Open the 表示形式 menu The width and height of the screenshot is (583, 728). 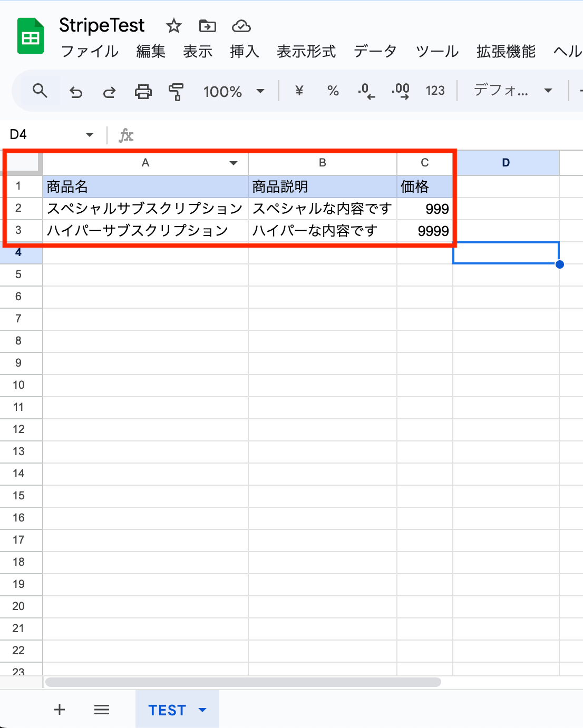coord(306,52)
